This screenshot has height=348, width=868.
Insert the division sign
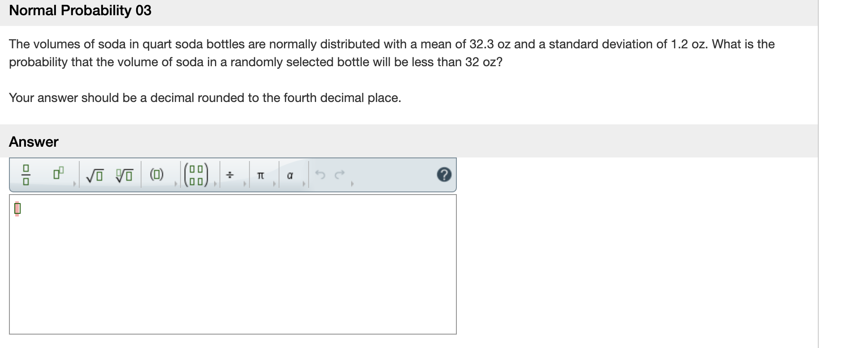[x=230, y=175]
